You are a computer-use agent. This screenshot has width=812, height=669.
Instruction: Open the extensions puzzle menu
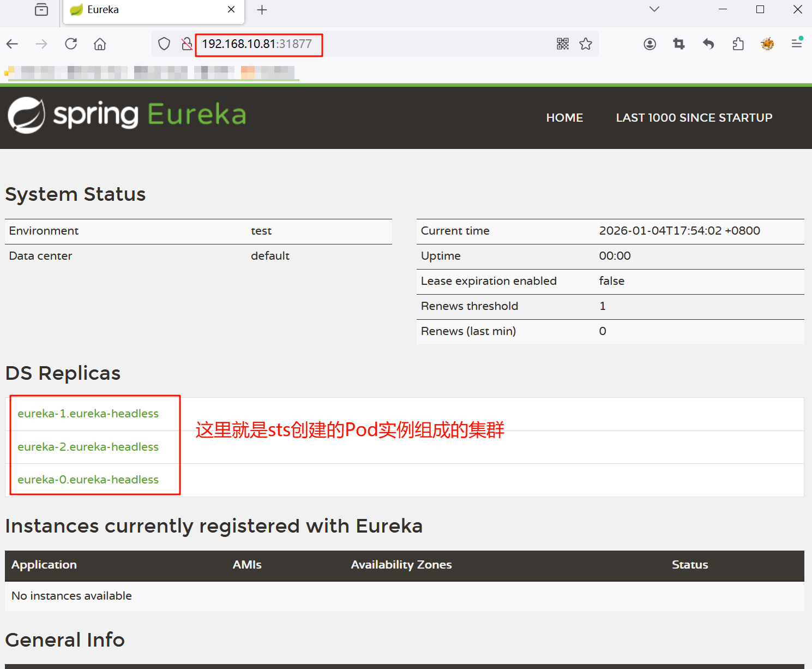[x=738, y=44]
